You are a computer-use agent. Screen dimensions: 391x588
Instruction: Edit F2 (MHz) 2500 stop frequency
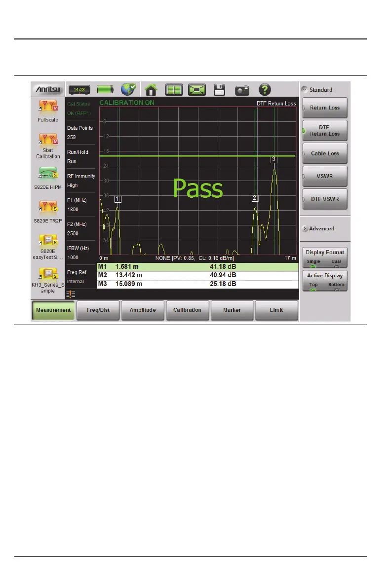coord(80,229)
